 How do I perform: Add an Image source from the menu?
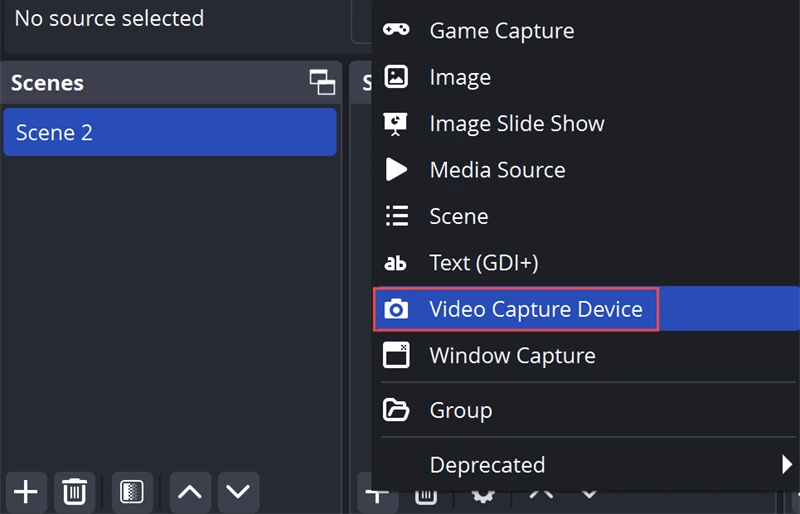(460, 77)
